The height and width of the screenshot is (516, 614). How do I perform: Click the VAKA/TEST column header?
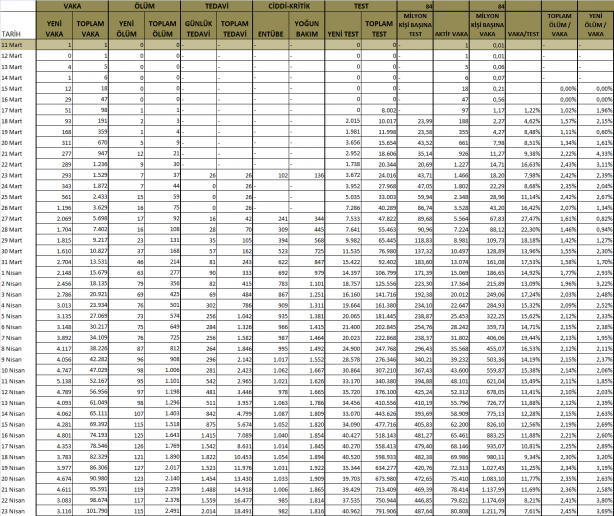[x=524, y=26]
